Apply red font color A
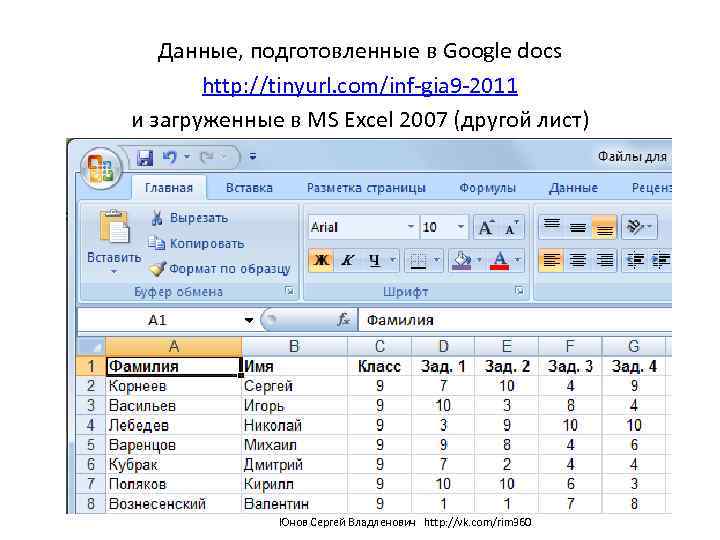 point(500,260)
